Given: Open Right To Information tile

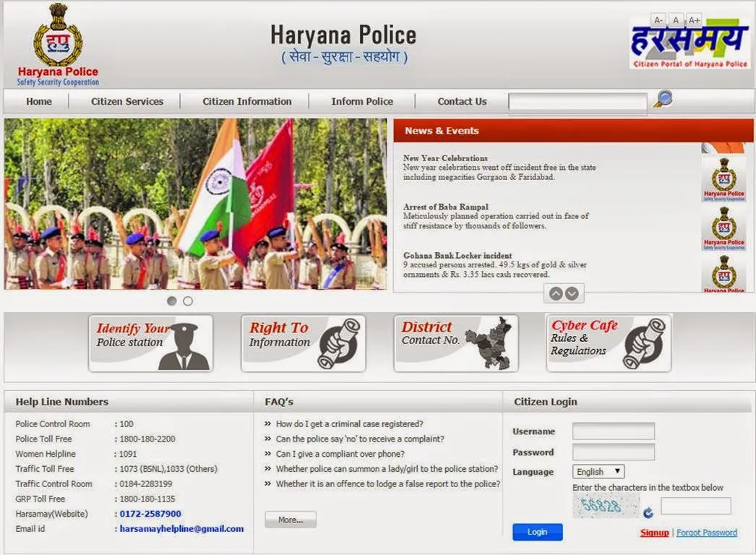Looking at the screenshot, I should (x=304, y=343).
